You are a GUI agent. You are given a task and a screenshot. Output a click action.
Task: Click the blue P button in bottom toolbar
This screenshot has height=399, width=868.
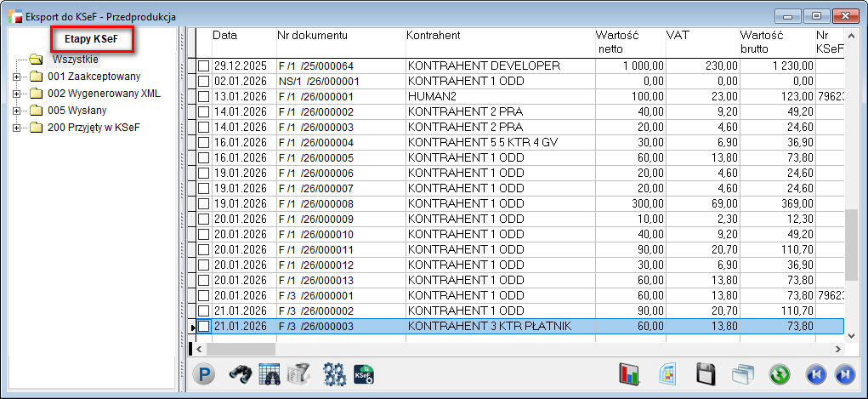(205, 374)
